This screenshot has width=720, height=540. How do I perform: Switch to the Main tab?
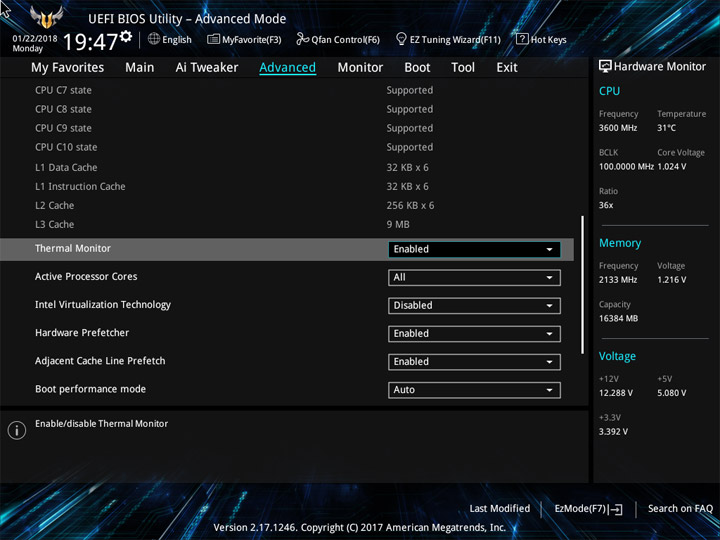coord(140,68)
